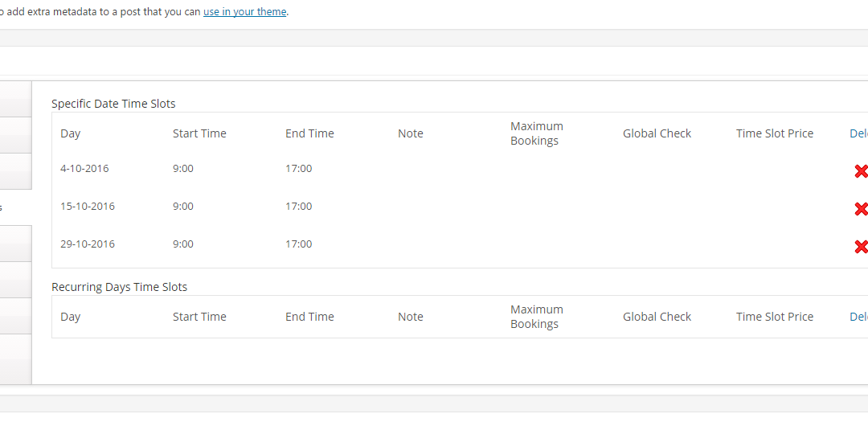Click red X for 29-10-2016 row
The height and width of the screenshot is (422, 868).
[x=861, y=247]
